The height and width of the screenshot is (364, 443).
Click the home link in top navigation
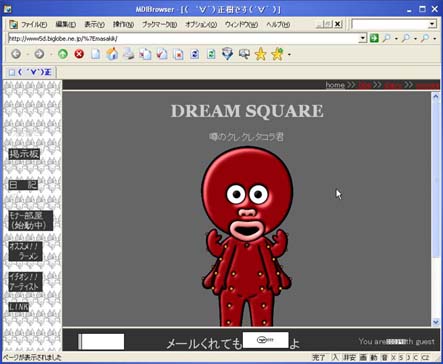tap(335, 85)
